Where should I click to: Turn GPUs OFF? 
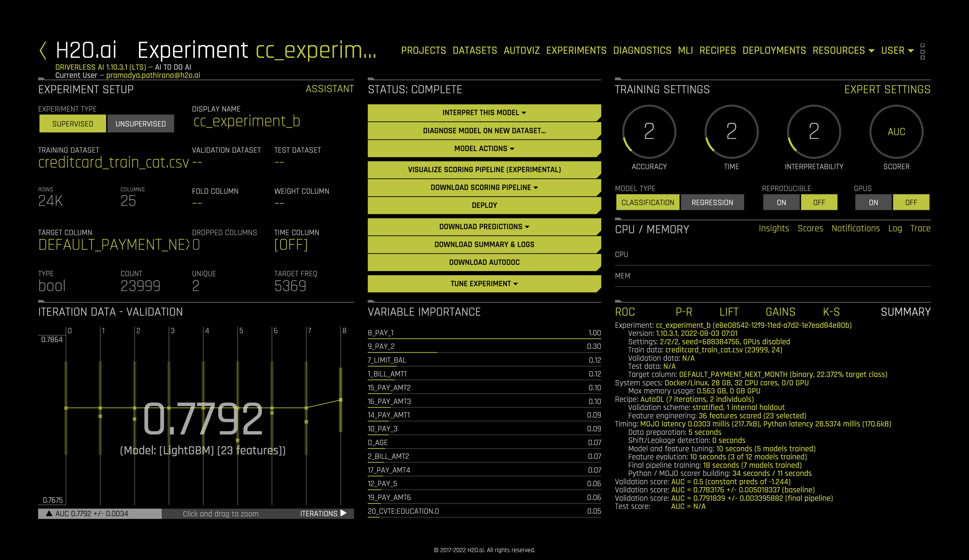[x=911, y=202]
